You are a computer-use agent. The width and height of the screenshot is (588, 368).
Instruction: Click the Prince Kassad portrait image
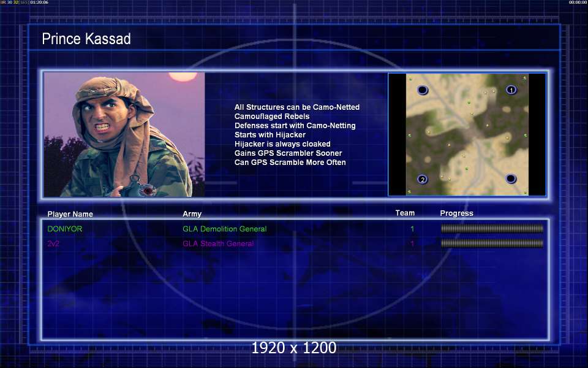(x=124, y=134)
